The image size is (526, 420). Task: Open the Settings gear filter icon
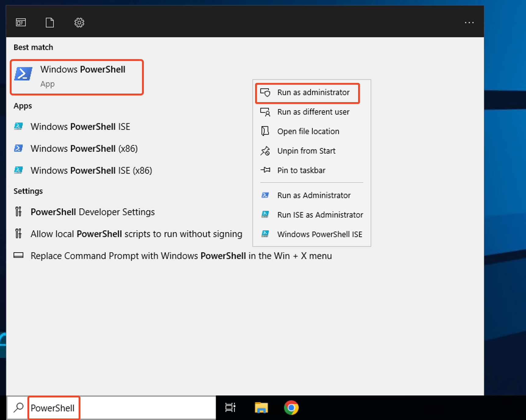[x=79, y=23]
